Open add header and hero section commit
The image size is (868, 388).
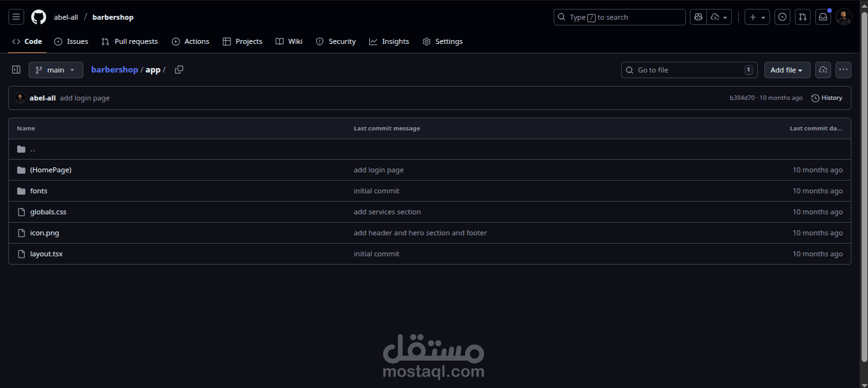coord(421,233)
